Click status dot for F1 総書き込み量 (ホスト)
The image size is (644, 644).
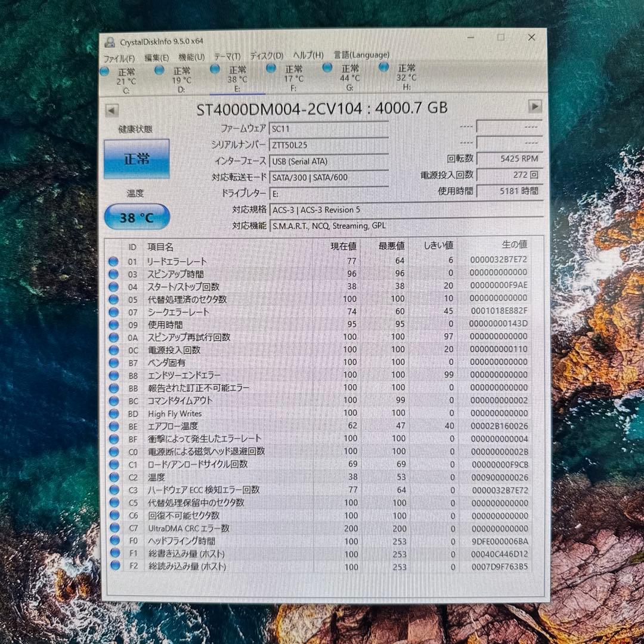116,553
